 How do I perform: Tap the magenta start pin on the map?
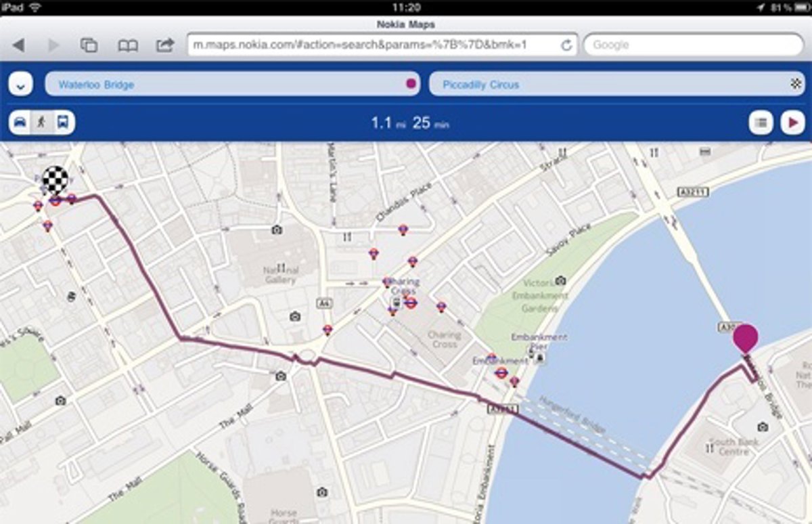point(745,338)
